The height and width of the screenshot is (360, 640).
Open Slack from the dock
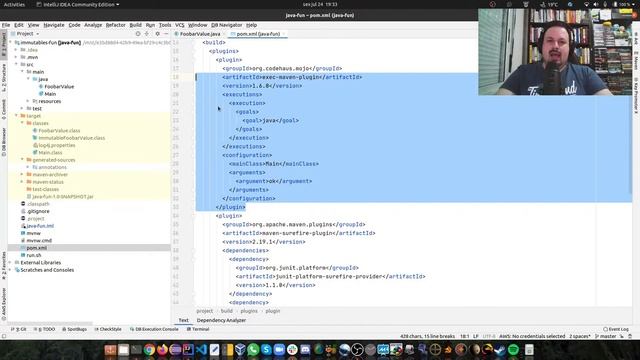coord(292,350)
